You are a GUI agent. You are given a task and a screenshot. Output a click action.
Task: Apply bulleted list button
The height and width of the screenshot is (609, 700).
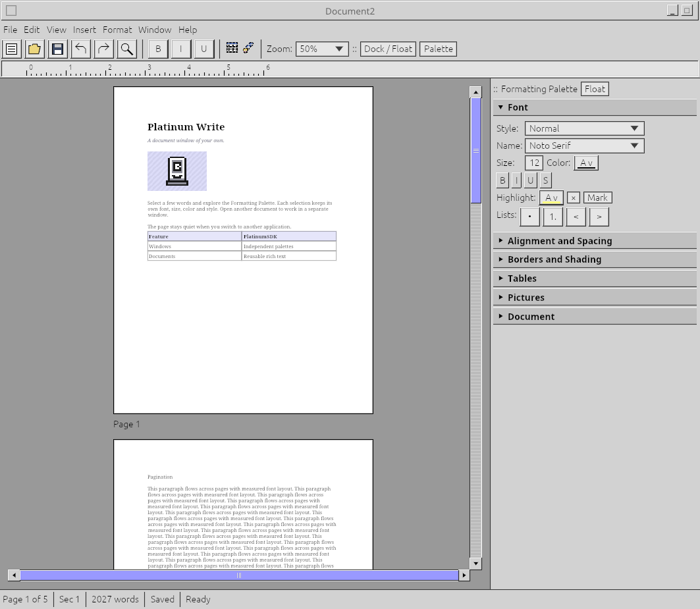(530, 217)
